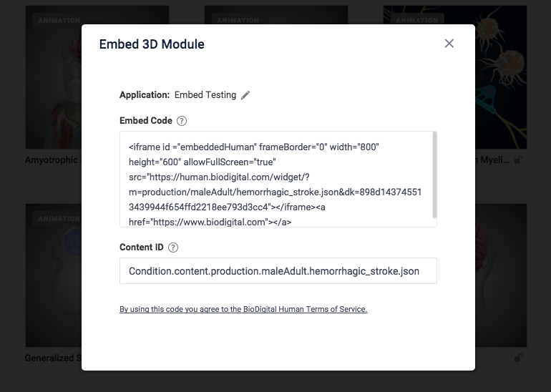Click the ANIMATION badge on top-right thumbnail
Viewport: 551px width, 392px height.
tap(417, 20)
